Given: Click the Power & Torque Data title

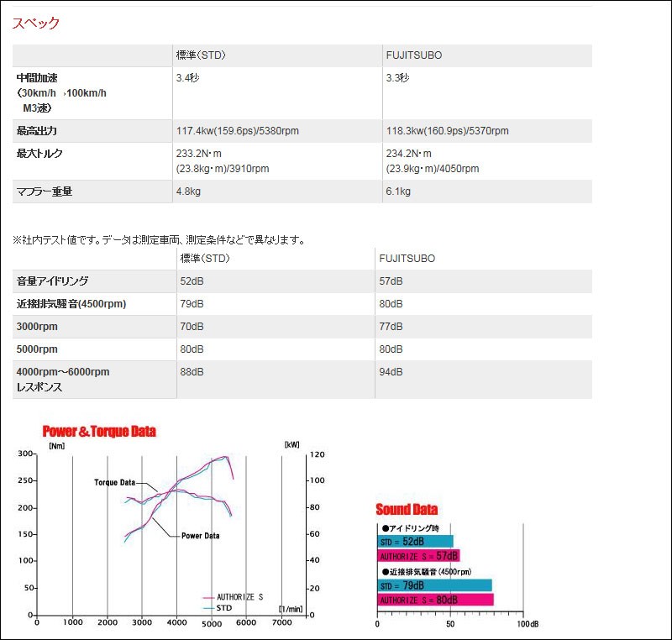Looking at the screenshot, I should [99, 432].
